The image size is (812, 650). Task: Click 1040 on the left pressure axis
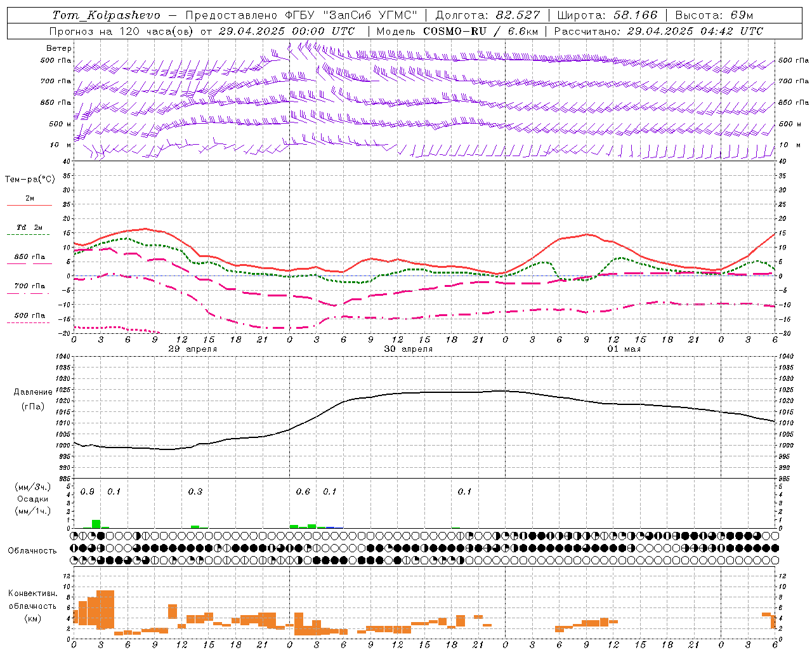(62, 357)
